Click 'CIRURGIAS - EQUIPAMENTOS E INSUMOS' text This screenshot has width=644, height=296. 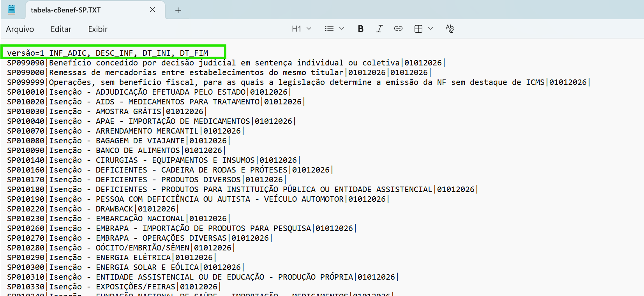click(175, 160)
